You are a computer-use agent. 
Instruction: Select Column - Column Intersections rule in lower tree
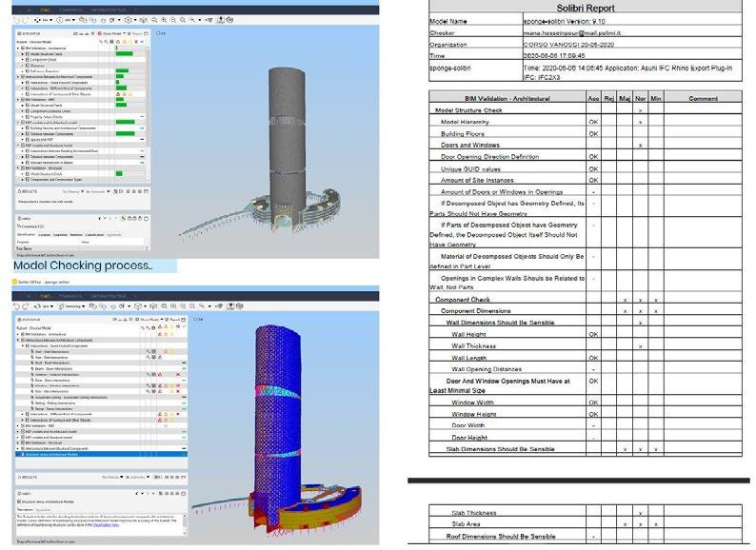56,375
